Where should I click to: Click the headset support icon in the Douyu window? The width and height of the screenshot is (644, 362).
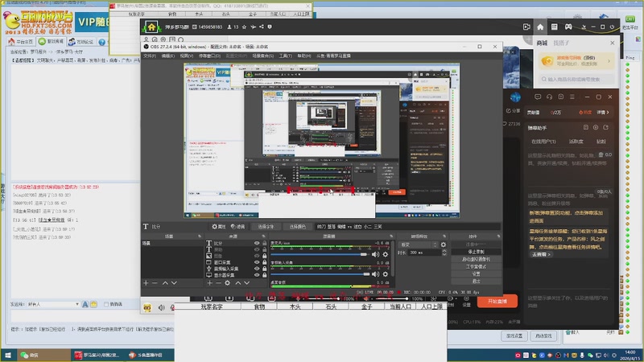pyautogui.click(x=550, y=97)
